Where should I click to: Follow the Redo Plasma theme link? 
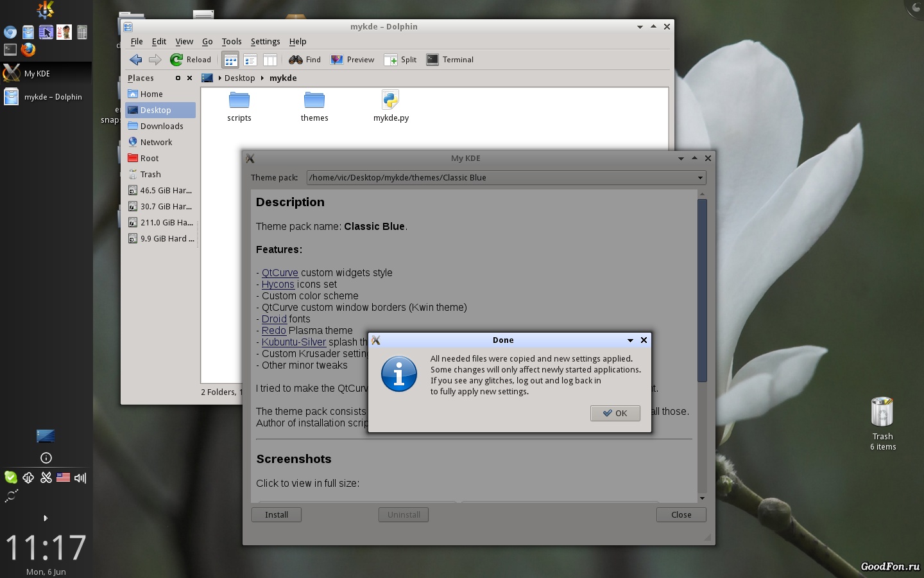pos(274,330)
